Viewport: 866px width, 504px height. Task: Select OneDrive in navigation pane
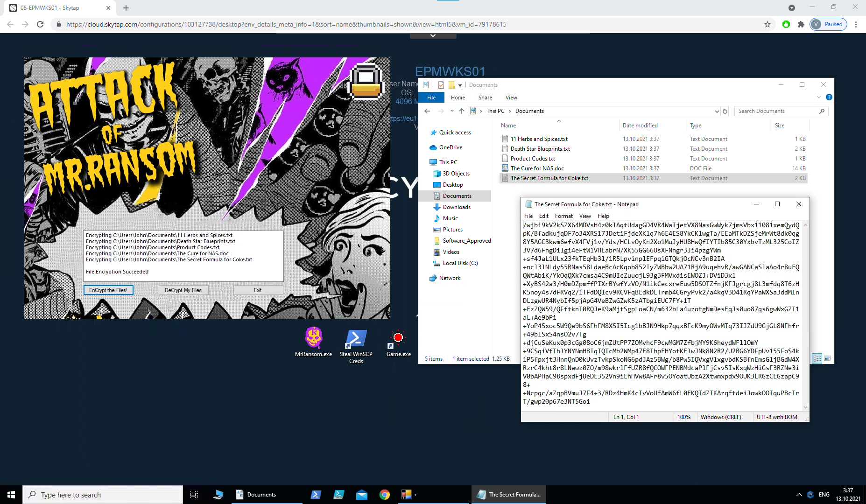click(451, 147)
